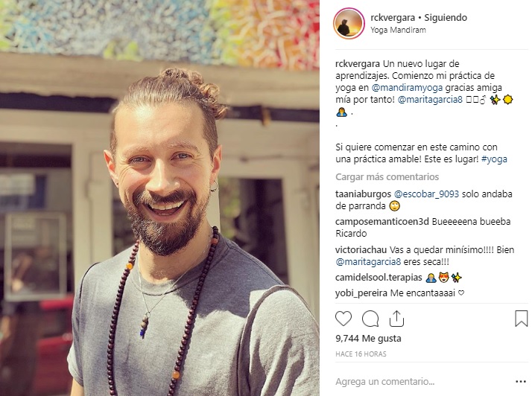The image size is (532, 396).
Task: Open @mandiramyoga mention in caption
Action: click(x=407, y=88)
